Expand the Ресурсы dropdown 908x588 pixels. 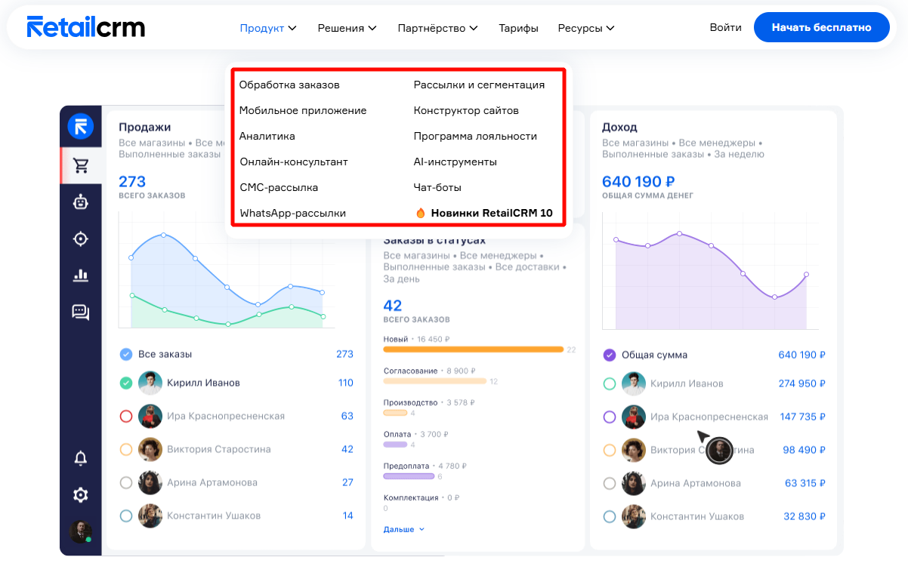pyautogui.click(x=586, y=28)
